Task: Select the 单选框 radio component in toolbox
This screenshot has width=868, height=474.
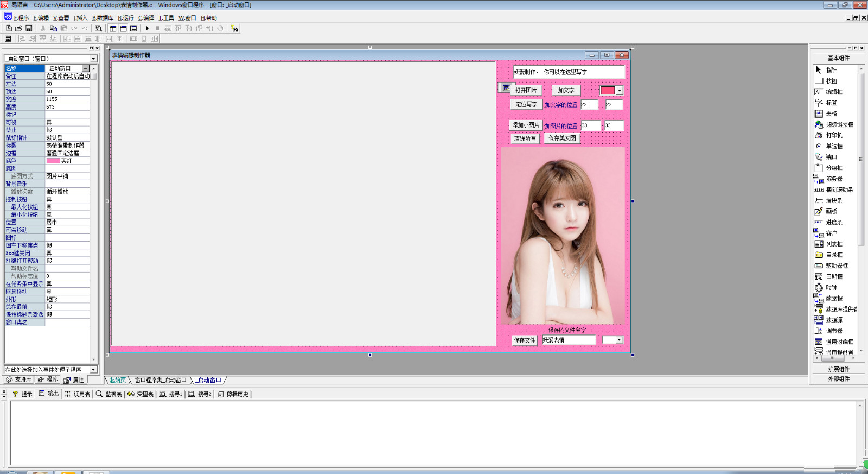Action: pos(833,146)
